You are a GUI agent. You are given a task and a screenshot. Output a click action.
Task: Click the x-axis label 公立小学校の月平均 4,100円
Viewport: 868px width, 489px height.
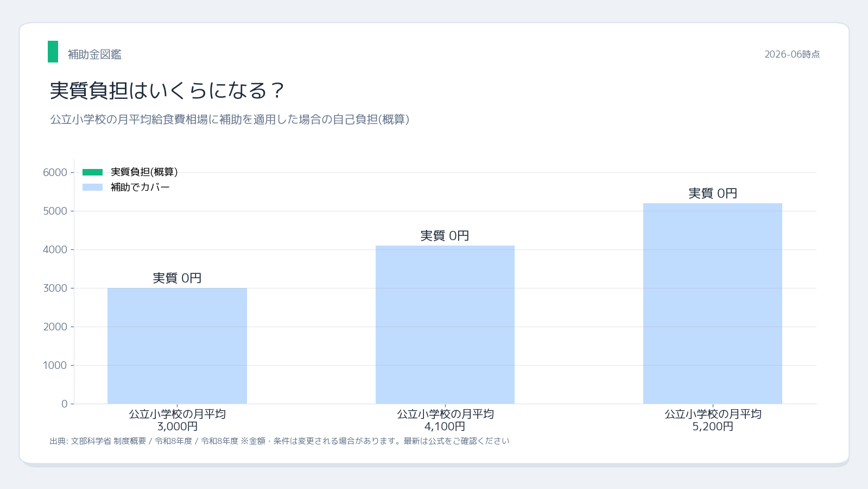tap(445, 420)
